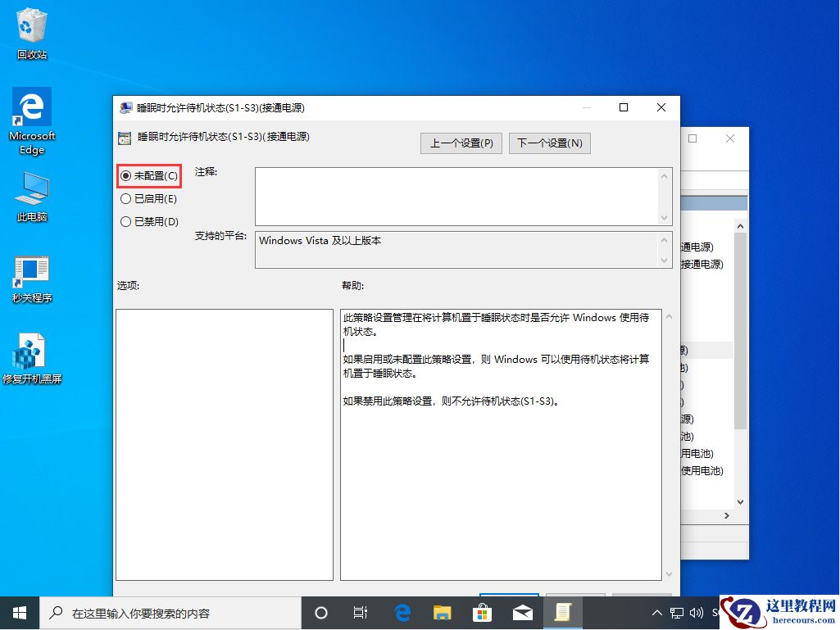This screenshot has height=630, width=840.
Task: Click the Group Policy Editor taskbar icon
Action: tap(563, 612)
